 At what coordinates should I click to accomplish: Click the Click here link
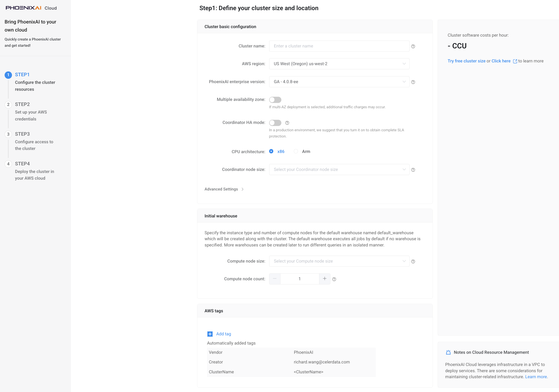pos(501,61)
